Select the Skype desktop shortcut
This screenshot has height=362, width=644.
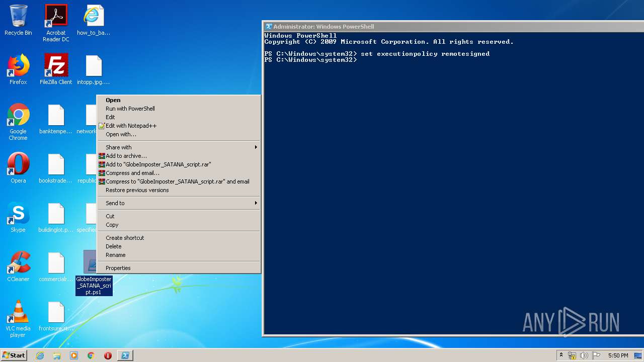[x=18, y=217]
